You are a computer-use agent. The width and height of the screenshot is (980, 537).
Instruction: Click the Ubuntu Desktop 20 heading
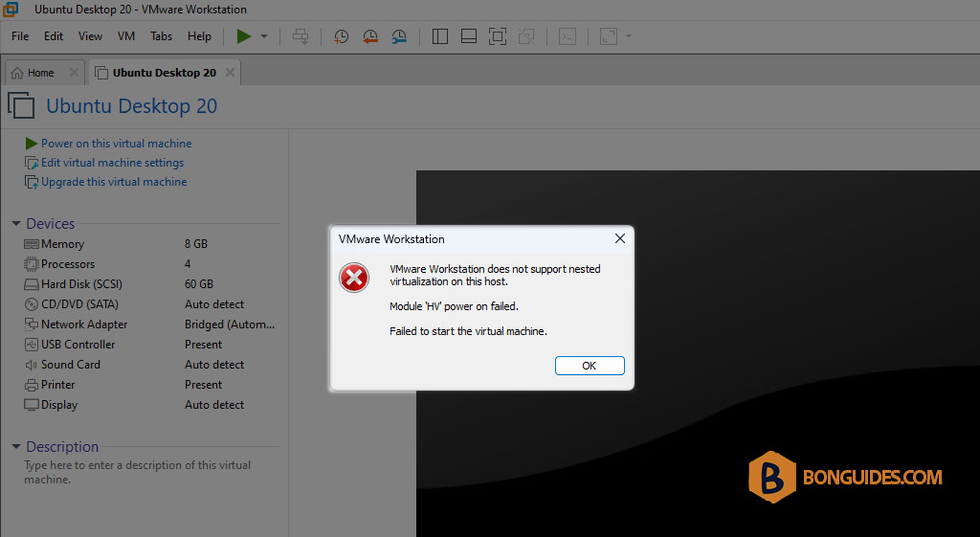pyautogui.click(x=132, y=105)
